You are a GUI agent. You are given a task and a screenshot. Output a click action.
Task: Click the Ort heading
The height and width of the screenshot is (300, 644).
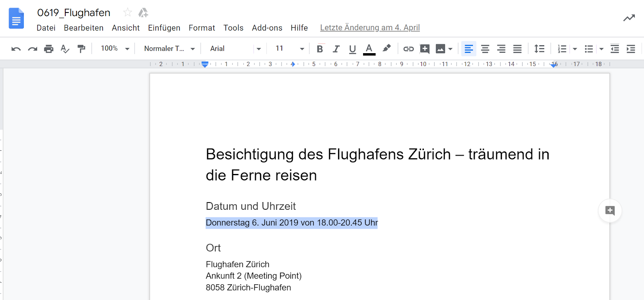pos(213,248)
